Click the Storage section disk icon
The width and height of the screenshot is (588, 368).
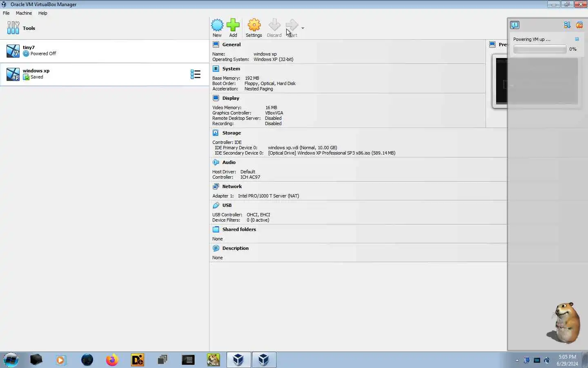point(216,133)
